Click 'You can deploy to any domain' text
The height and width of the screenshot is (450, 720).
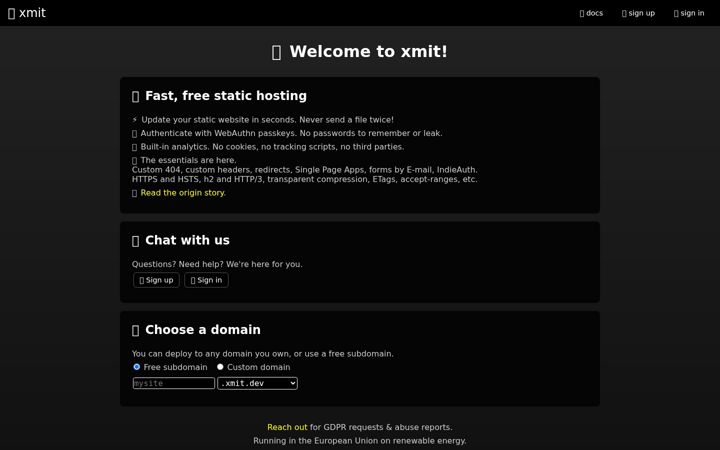tap(263, 354)
